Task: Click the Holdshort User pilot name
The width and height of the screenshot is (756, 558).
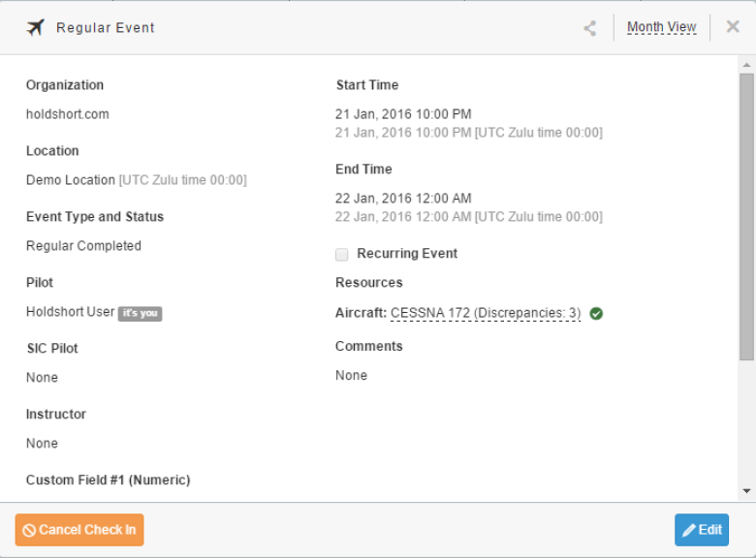Action: [x=71, y=312]
